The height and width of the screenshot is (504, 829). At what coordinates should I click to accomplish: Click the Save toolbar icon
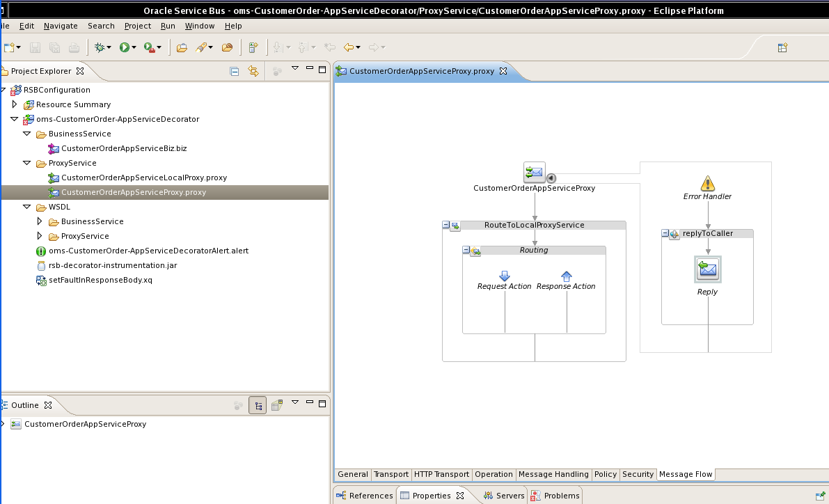tap(35, 47)
